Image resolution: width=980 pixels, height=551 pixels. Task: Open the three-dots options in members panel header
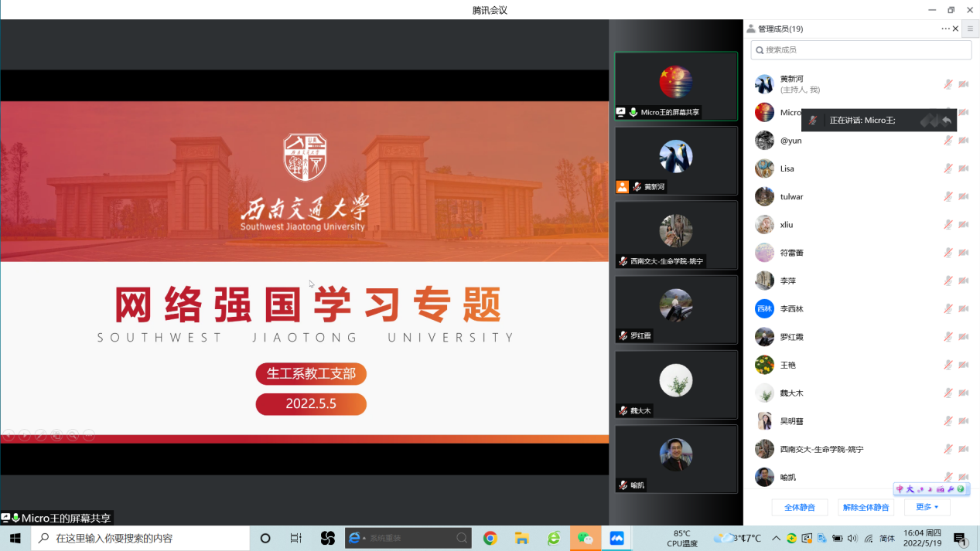click(945, 29)
